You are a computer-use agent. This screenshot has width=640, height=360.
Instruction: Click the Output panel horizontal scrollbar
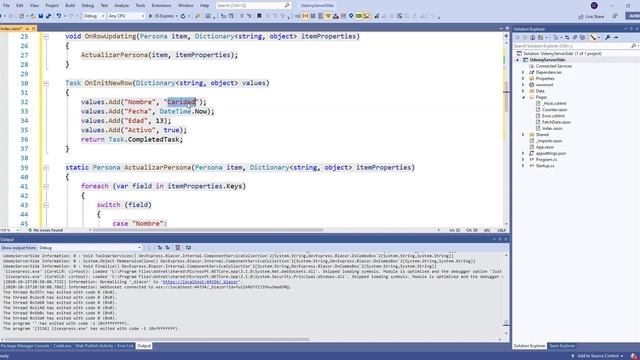point(157,339)
